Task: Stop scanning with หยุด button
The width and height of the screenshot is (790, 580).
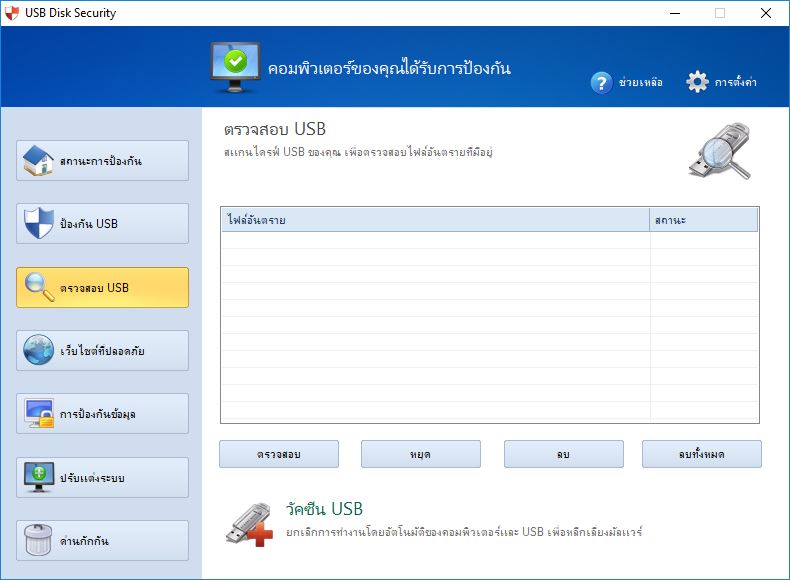Action: 421,454
